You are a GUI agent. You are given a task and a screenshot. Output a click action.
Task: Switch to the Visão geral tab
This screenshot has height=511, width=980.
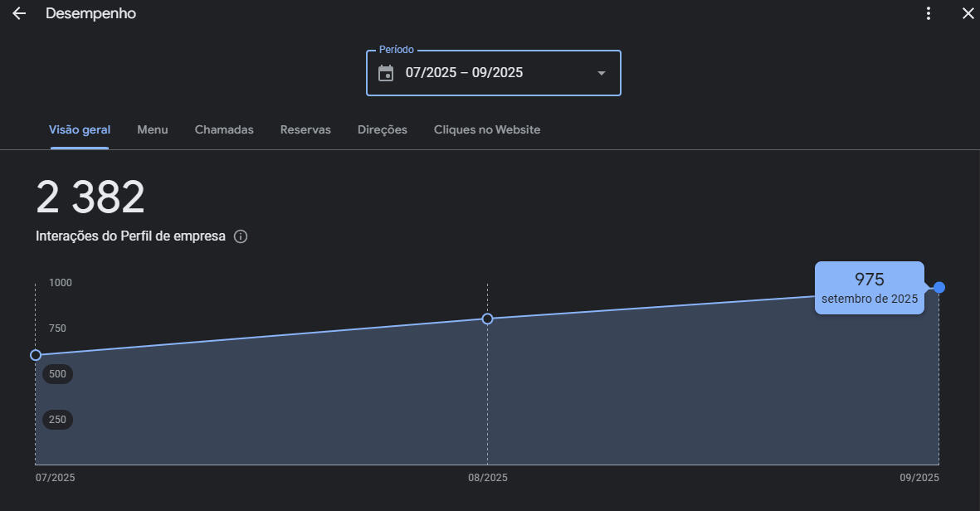pos(80,130)
